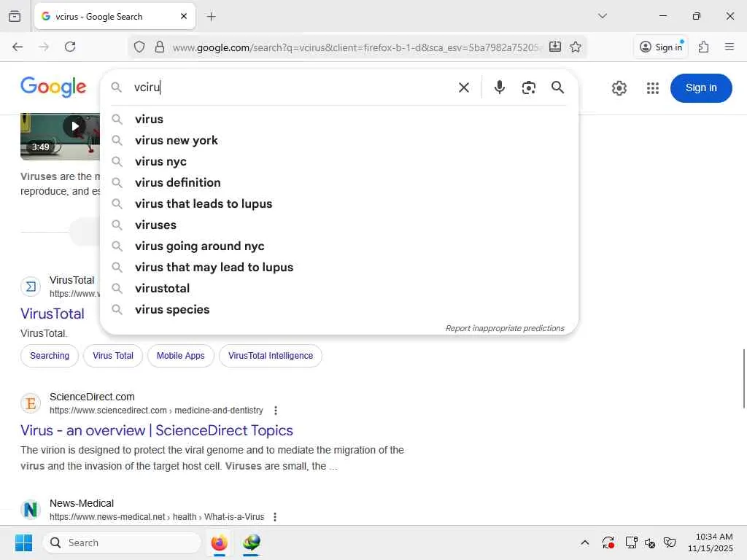Viewport: 747px width, 560px height.
Task: Choose the suggestion 'virus'
Action: pos(339,119)
